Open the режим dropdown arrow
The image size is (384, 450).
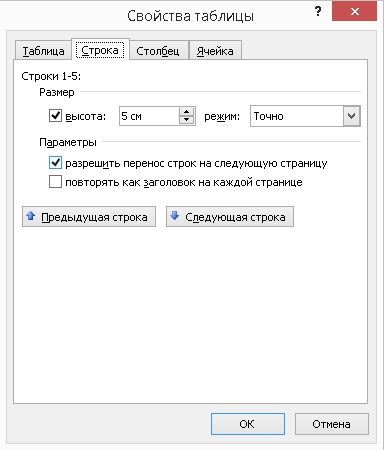tap(351, 116)
